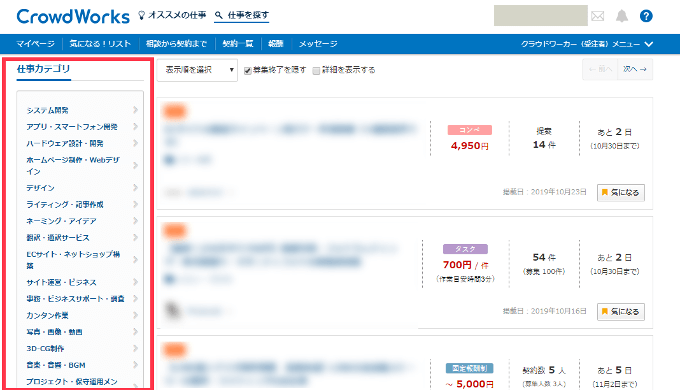Screen dimensions: 680x390
Task: Open 気になる!リスト in the nav bar
Action: point(100,44)
